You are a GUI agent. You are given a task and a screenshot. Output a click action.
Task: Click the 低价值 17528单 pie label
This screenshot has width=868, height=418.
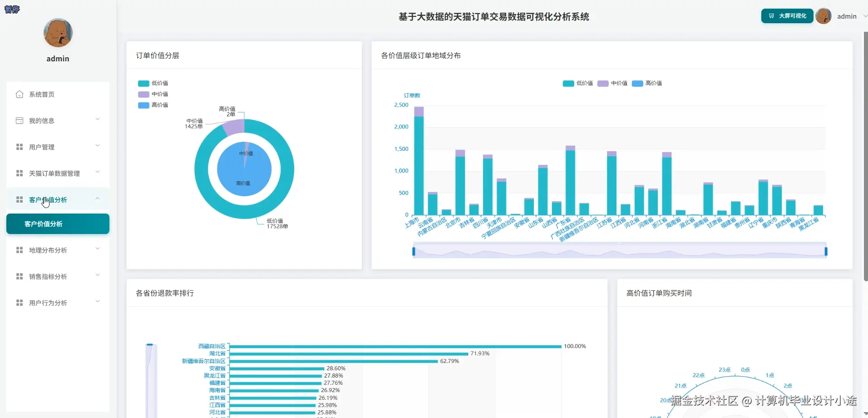277,224
